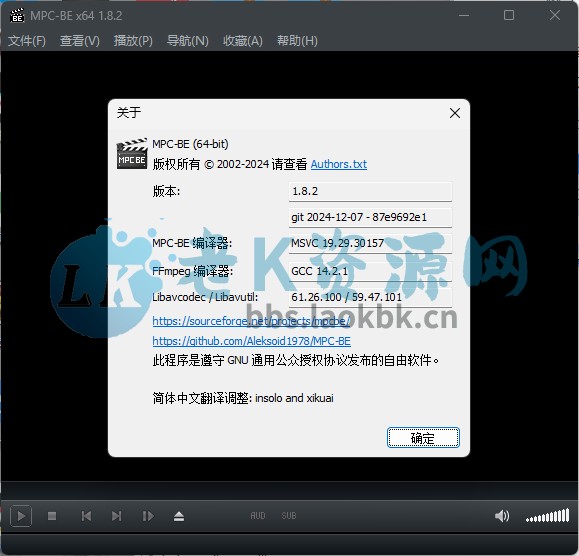Screen dimensions: 579x556
Task: Open the 播放(P) menu
Action: (133, 41)
